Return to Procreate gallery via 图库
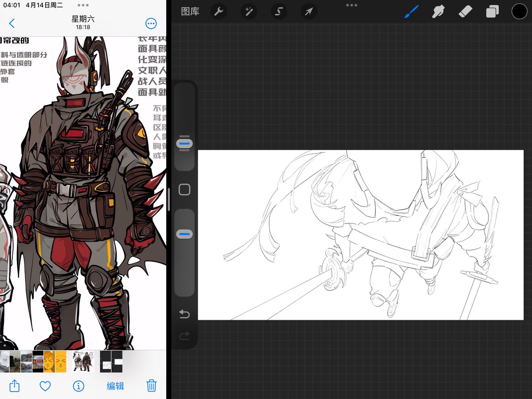Image resolution: width=532 pixels, height=399 pixels. pyautogui.click(x=190, y=12)
